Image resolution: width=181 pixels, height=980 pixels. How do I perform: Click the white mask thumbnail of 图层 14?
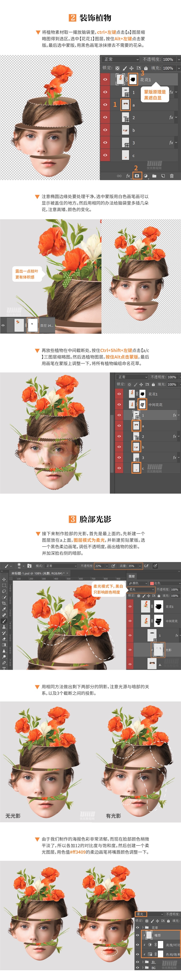(x=33, y=325)
